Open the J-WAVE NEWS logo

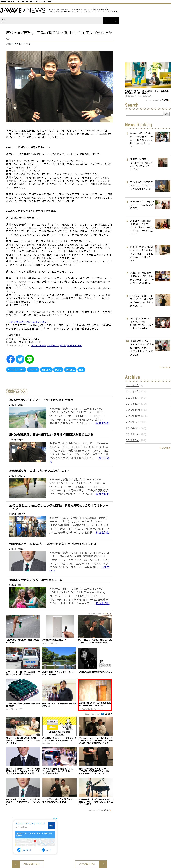[23, 10]
